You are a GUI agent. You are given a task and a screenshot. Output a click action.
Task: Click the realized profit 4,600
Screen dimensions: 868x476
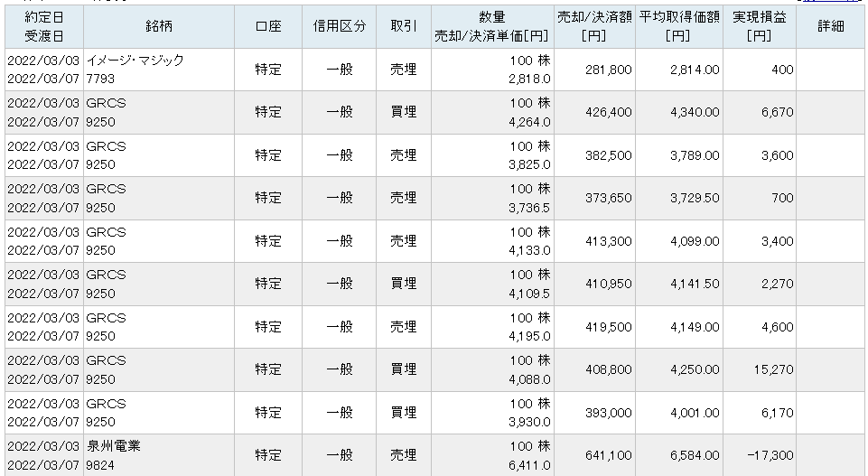[777, 327]
